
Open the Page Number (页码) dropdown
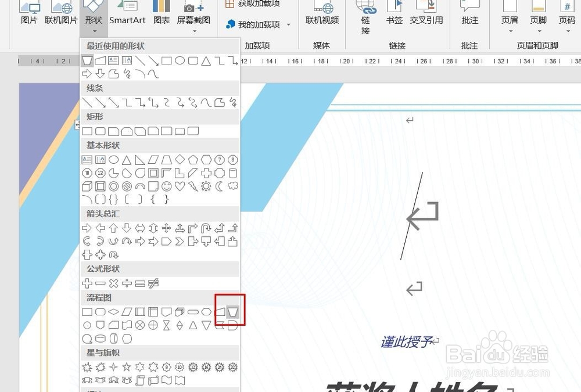(x=567, y=16)
